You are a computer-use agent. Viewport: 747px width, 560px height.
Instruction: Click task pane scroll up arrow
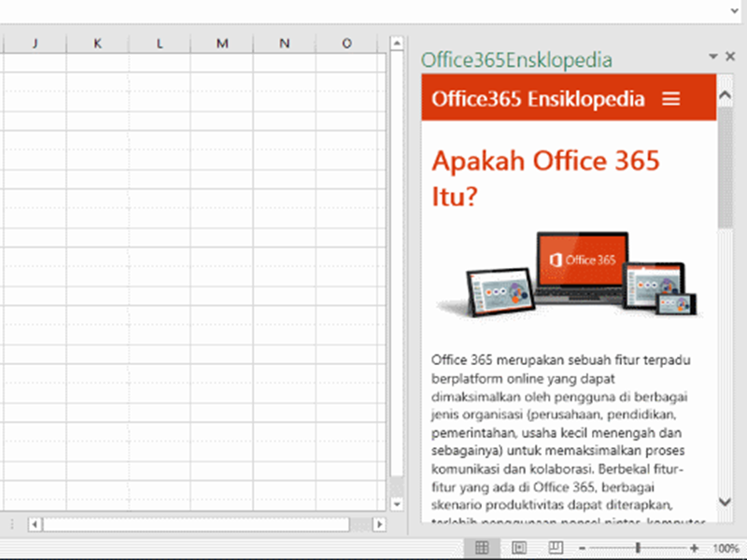725,95
